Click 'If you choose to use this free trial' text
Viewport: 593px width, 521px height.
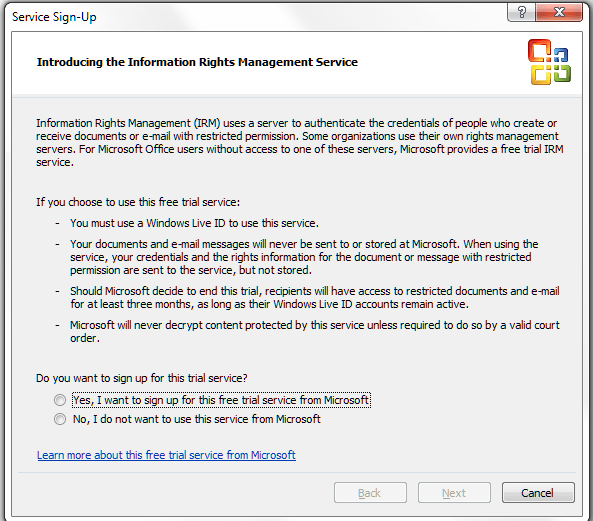tap(138, 202)
